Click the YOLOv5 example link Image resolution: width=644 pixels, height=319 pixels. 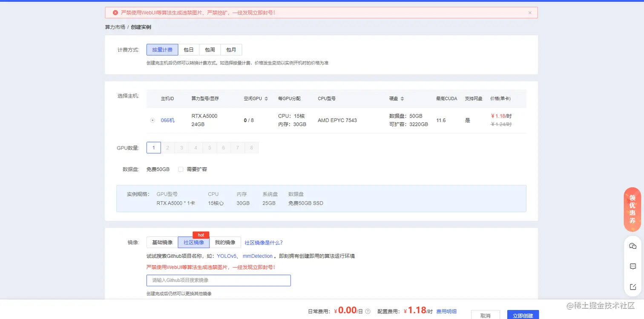pyautogui.click(x=227, y=256)
